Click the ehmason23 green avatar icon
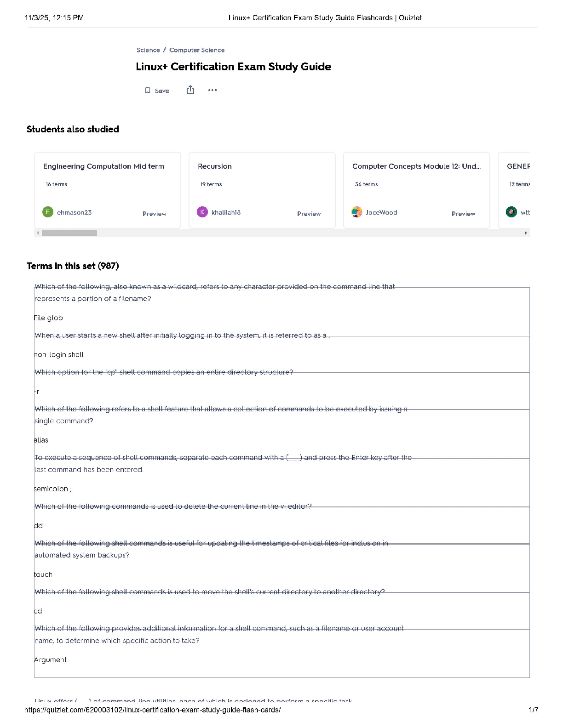This screenshot has height=728, width=563. [48, 212]
